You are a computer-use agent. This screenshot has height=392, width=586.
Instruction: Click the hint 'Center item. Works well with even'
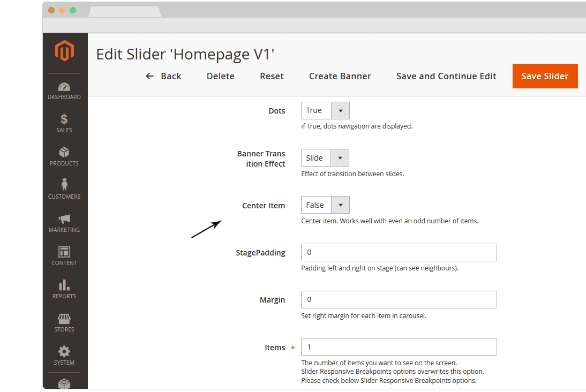click(389, 221)
